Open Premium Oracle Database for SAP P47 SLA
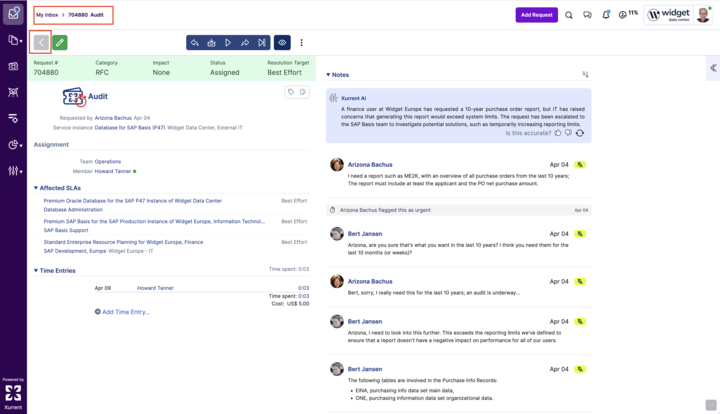Image resolution: width=720 pixels, height=414 pixels. click(x=133, y=201)
